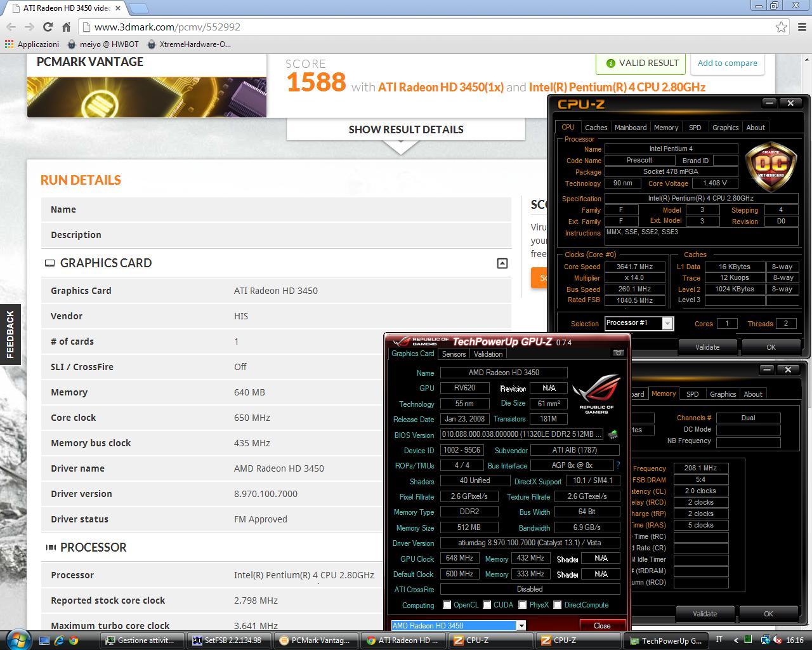812x650 pixels.
Task: Switch to SetFSB taskbar item
Action: 229,640
